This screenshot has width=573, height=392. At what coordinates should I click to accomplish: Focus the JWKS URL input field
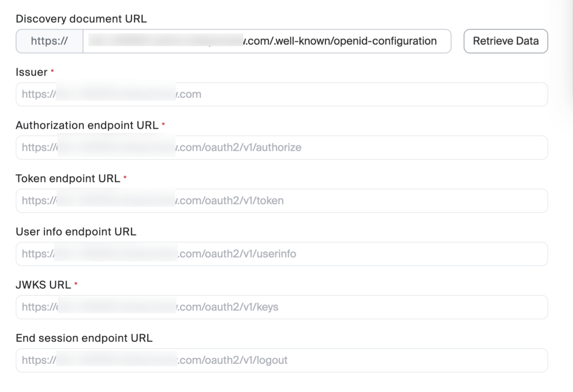pyautogui.click(x=281, y=307)
